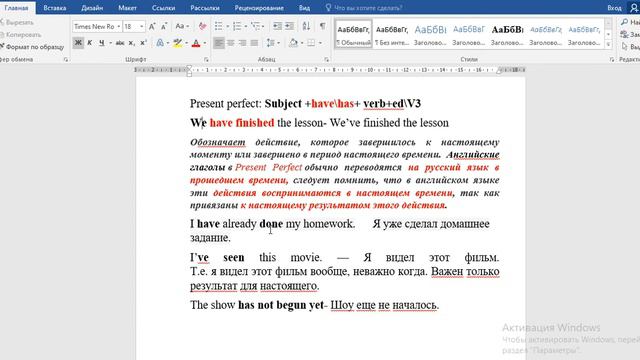This screenshot has height=360, width=640.
Task: Expand underline style dropdown arrow
Action: (x=110, y=42)
